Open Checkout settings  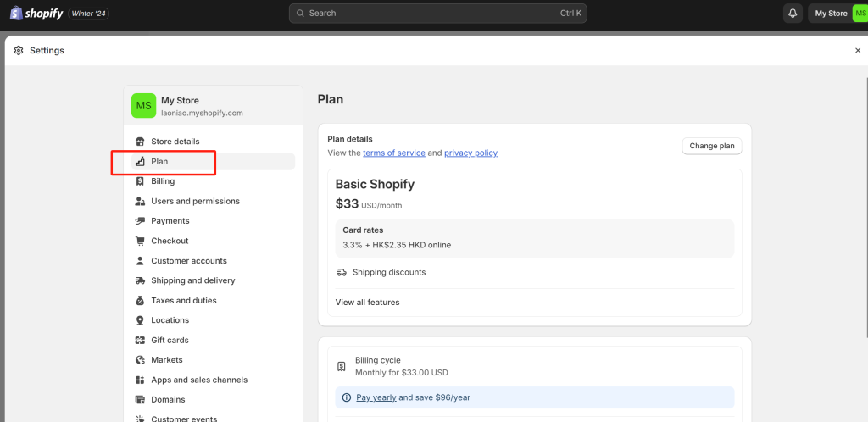pyautogui.click(x=213, y=242)
